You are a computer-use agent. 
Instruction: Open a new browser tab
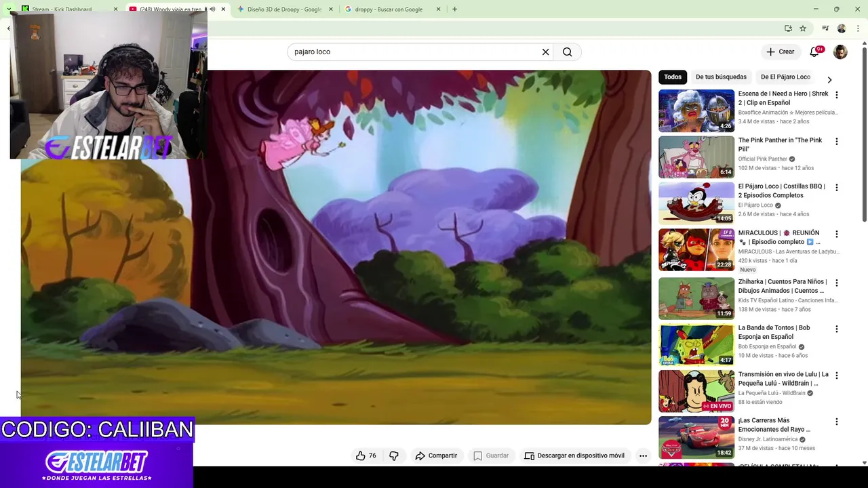tap(454, 9)
